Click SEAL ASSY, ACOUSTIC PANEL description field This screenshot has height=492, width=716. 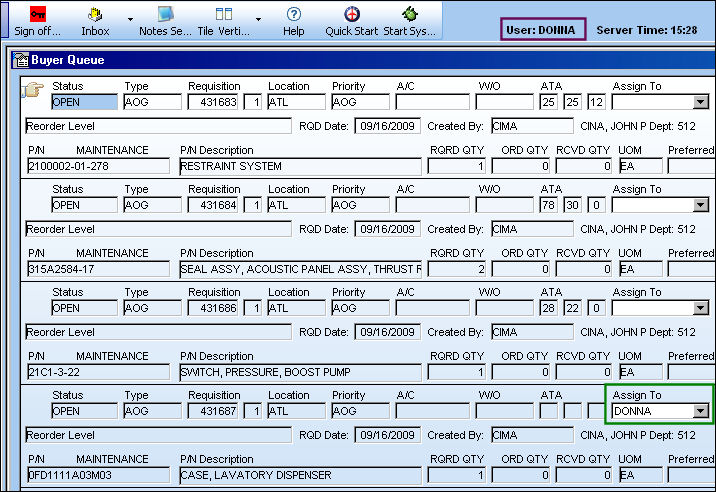tap(300, 269)
